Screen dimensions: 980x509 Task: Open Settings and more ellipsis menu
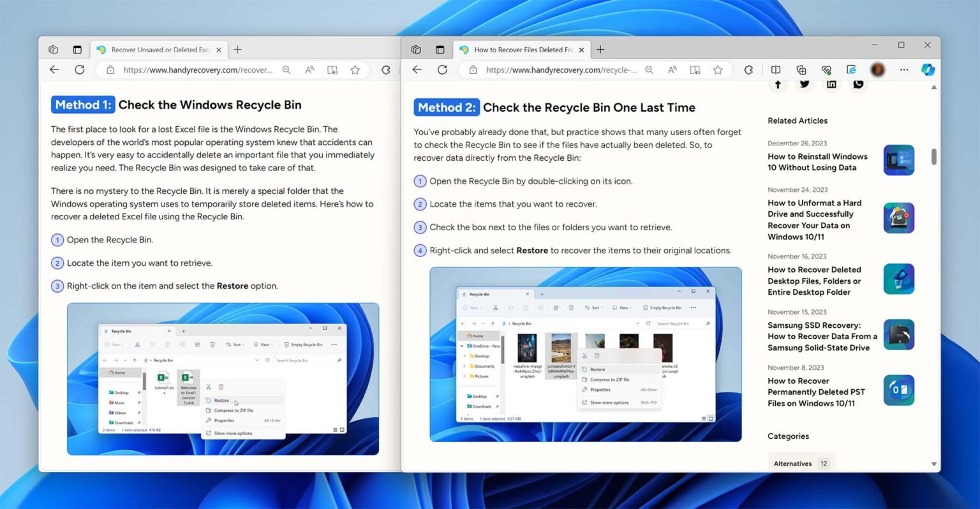tap(904, 70)
